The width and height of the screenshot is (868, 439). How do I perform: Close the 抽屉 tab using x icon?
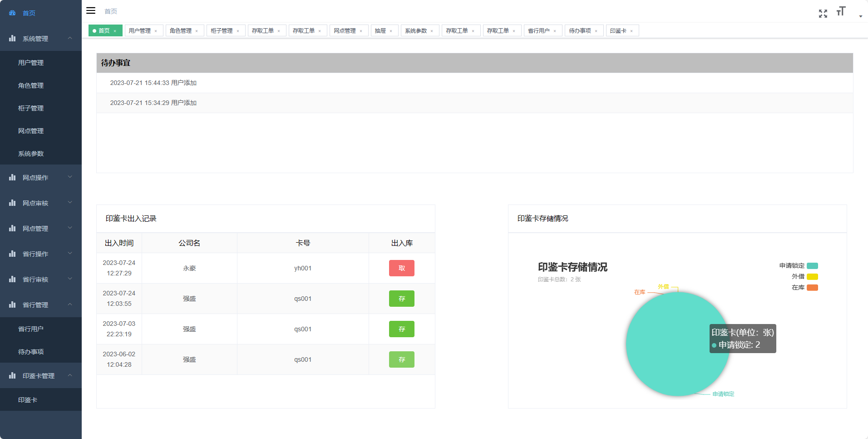[391, 31]
